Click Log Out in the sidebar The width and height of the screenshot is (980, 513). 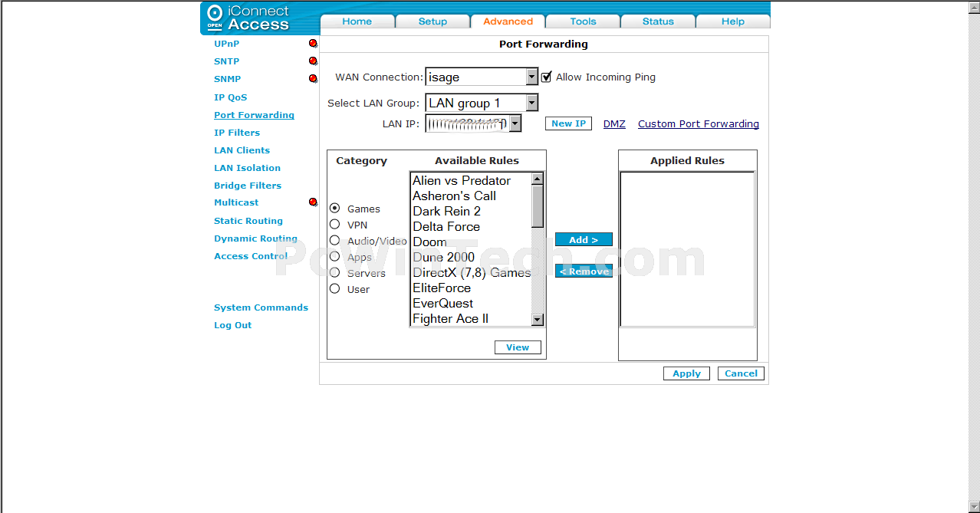click(x=232, y=325)
